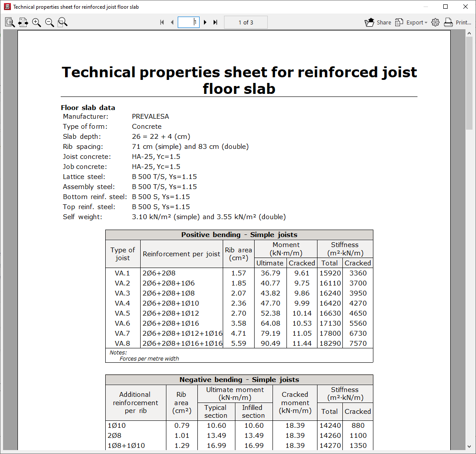Click the ultimate moment value '90.49'
The image size is (476, 454).
pyautogui.click(x=270, y=343)
